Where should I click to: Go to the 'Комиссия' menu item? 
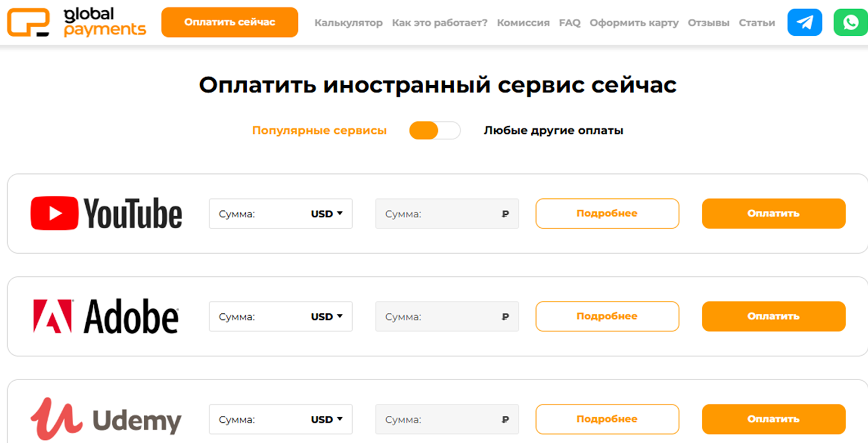point(523,23)
